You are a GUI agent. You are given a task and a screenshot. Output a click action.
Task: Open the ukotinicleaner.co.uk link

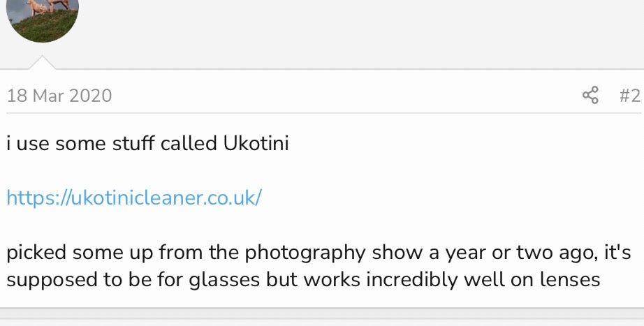tap(134, 198)
